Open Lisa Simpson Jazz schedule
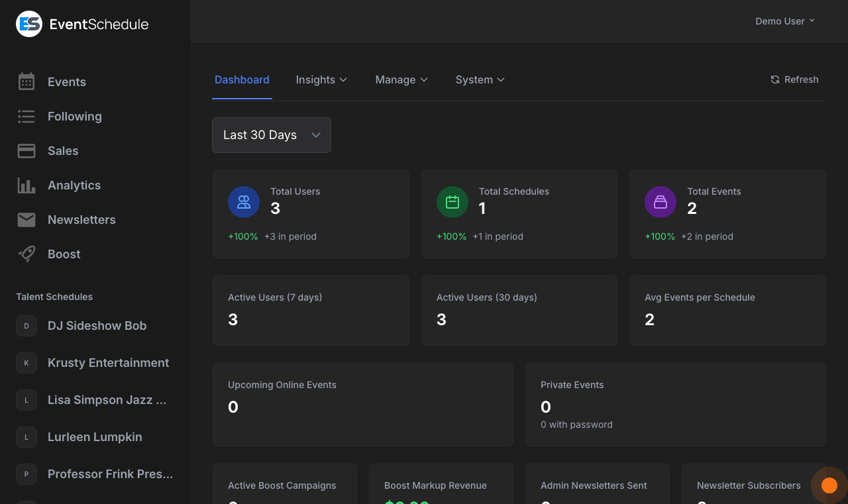Image resolution: width=848 pixels, height=504 pixels. click(107, 400)
